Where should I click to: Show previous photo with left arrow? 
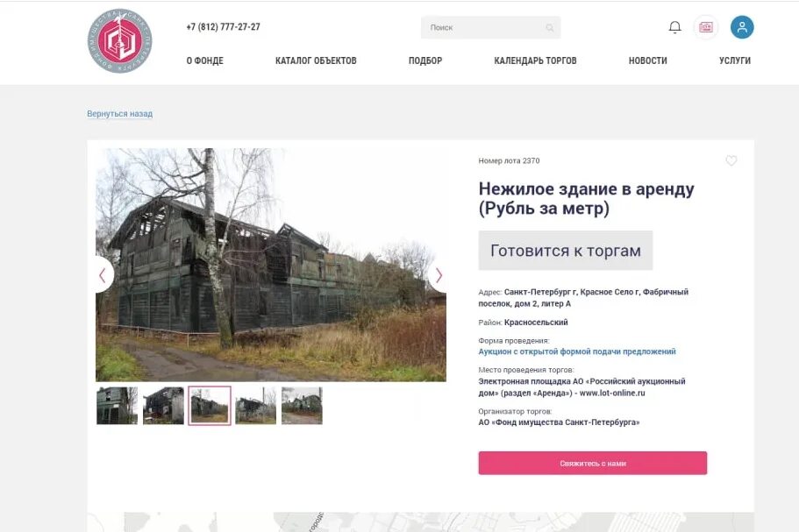pos(103,275)
